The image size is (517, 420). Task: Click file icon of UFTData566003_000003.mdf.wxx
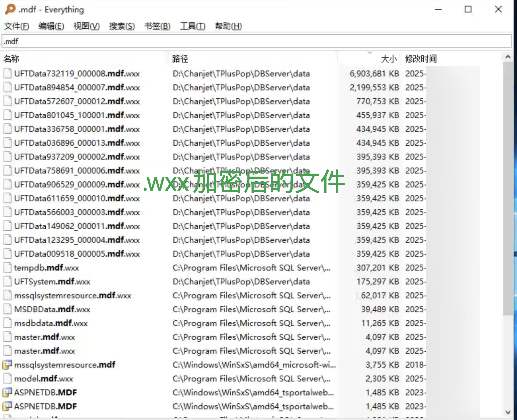pos(8,212)
